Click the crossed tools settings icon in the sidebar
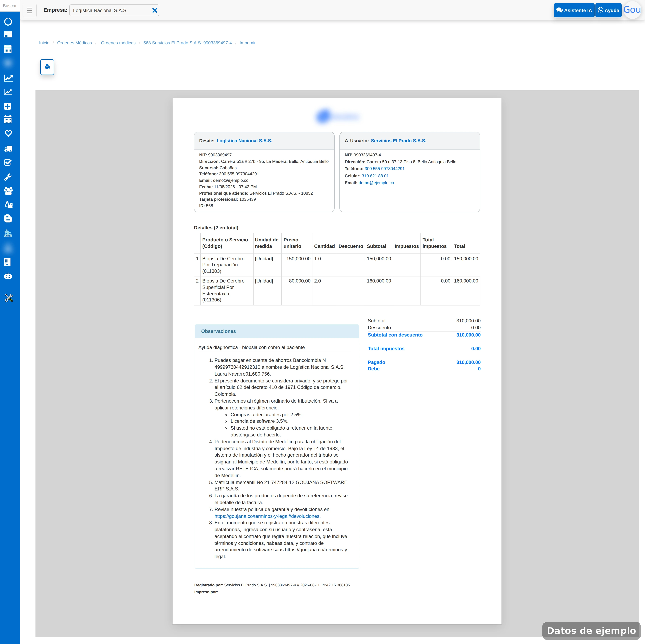This screenshot has height=644, width=645. click(9, 298)
